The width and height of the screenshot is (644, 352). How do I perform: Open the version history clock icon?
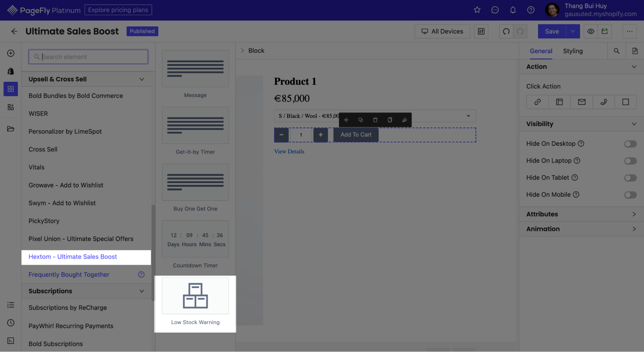11,323
